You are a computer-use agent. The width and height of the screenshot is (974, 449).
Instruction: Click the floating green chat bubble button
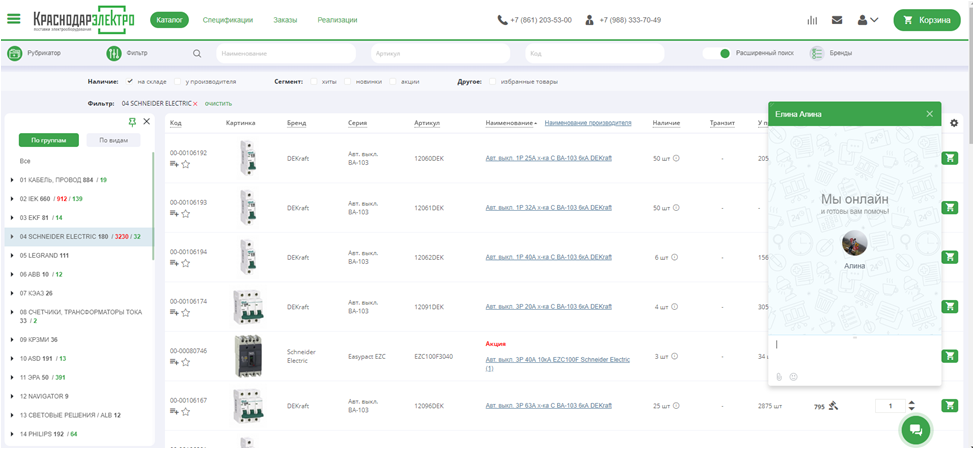point(917,428)
